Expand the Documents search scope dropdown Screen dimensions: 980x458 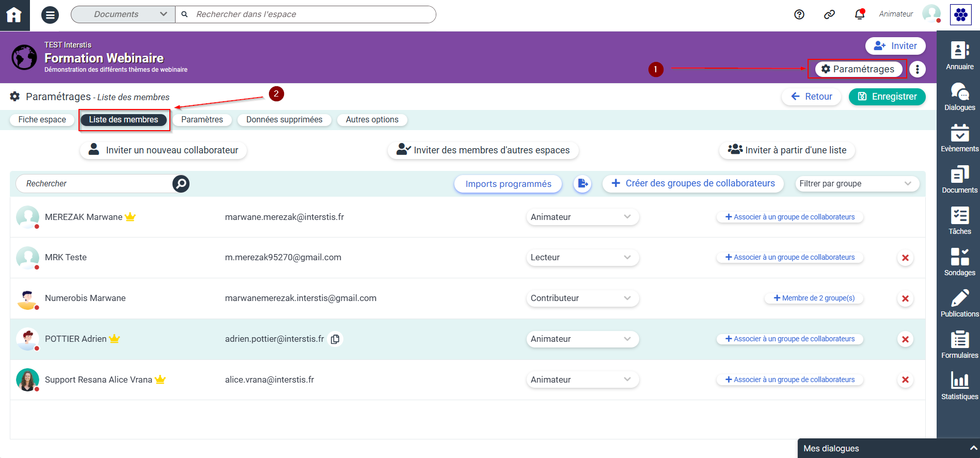click(123, 14)
